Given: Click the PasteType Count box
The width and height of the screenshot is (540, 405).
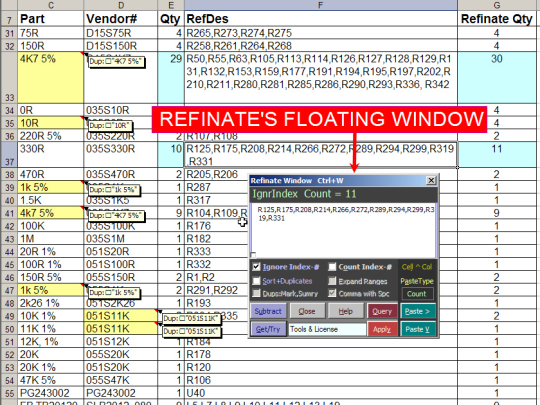Looking at the screenshot, I should coord(417,294).
